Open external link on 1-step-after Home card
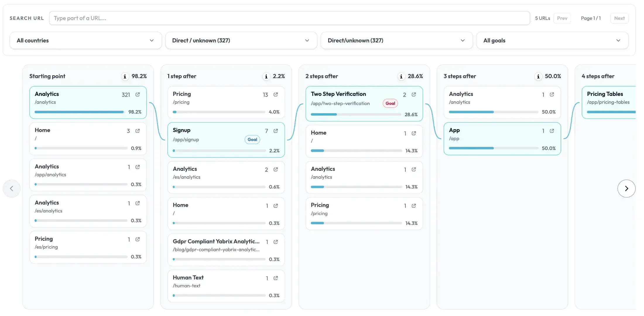The width and height of the screenshot is (644, 316). click(x=276, y=206)
